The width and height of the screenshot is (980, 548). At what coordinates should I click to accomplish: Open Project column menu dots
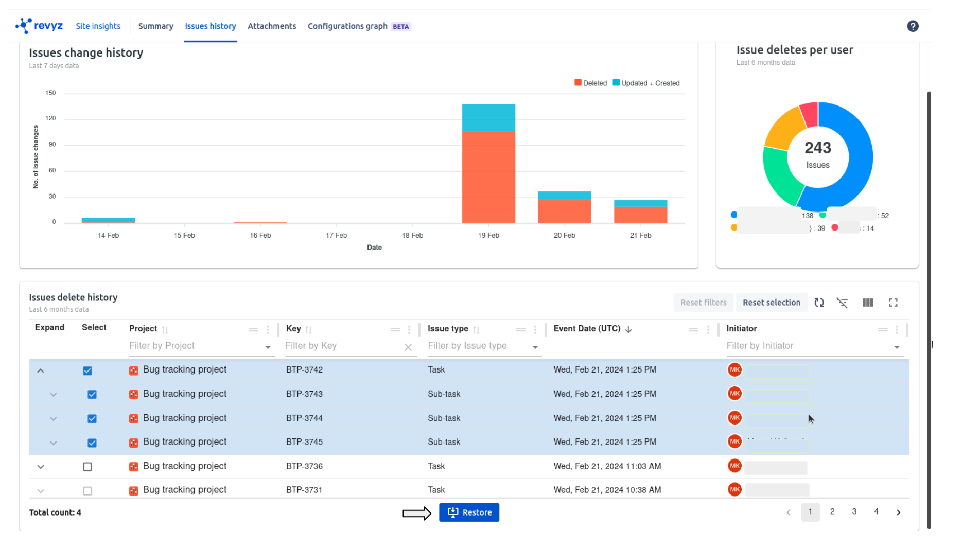(268, 329)
